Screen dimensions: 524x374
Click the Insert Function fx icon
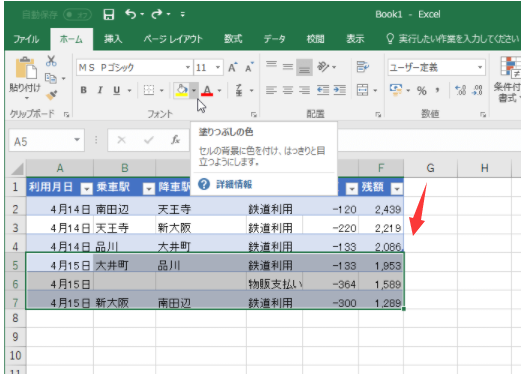tap(175, 140)
